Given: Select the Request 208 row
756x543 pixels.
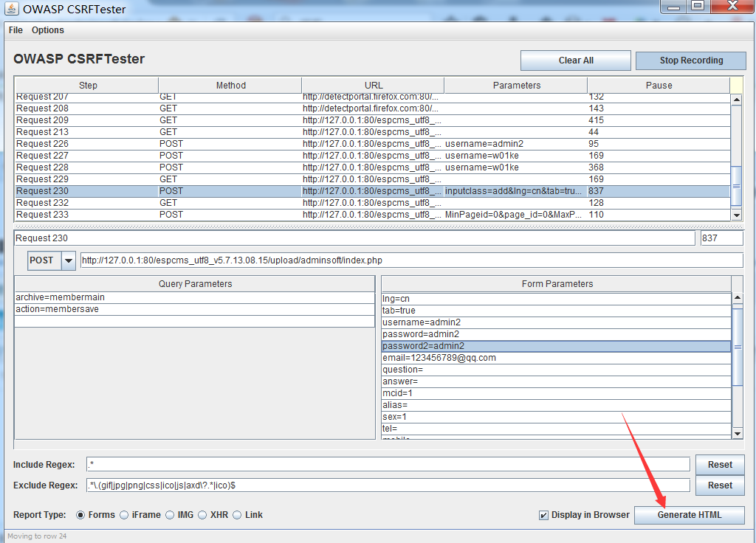Looking at the screenshot, I should coord(373,108).
